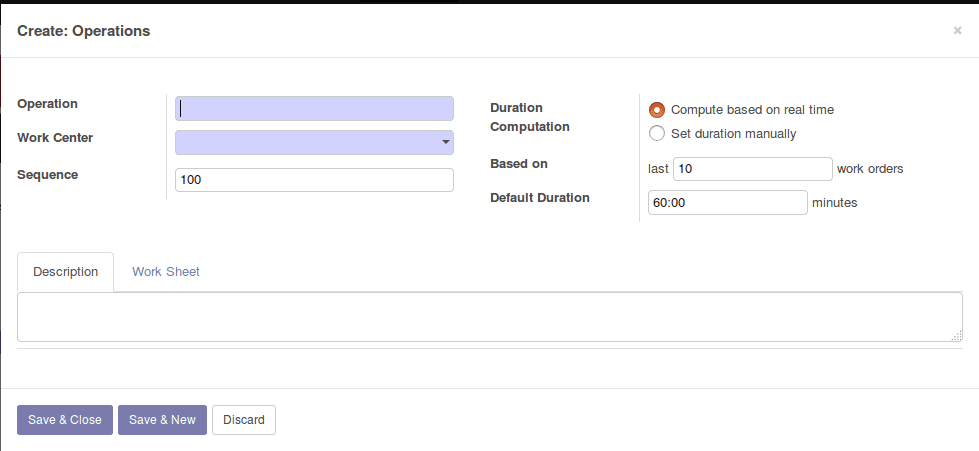The height and width of the screenshot is (451, 979).
Task: Click the Duration Computation label
Action: 530,117
